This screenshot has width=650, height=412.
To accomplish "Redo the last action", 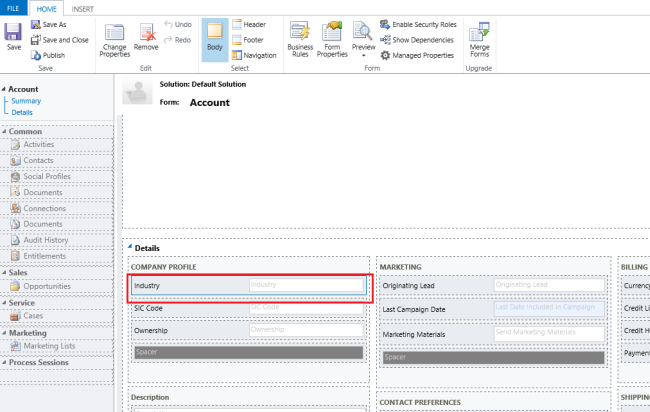I will [178, 40].
